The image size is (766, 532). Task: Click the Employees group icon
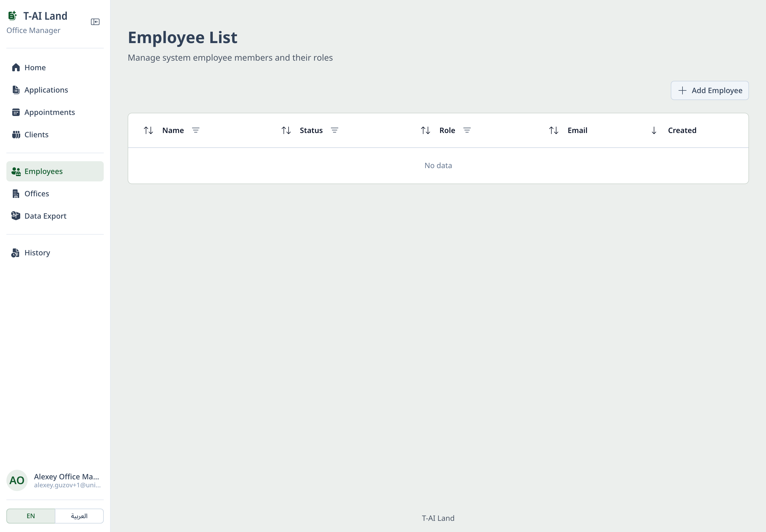coord(16,171)
